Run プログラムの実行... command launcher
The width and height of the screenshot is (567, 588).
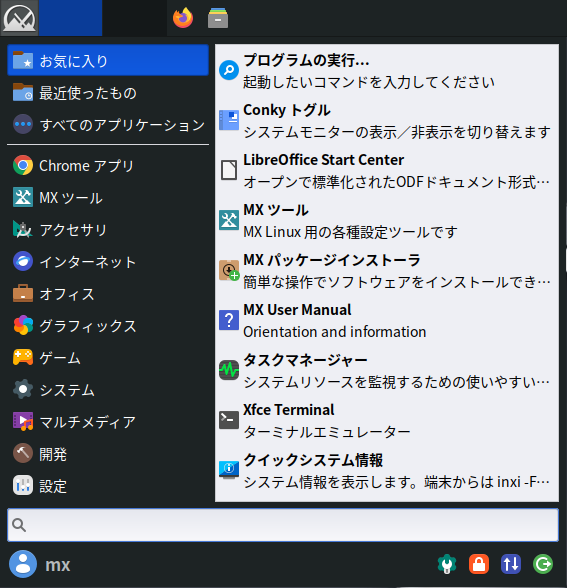(x=387, y=70)
